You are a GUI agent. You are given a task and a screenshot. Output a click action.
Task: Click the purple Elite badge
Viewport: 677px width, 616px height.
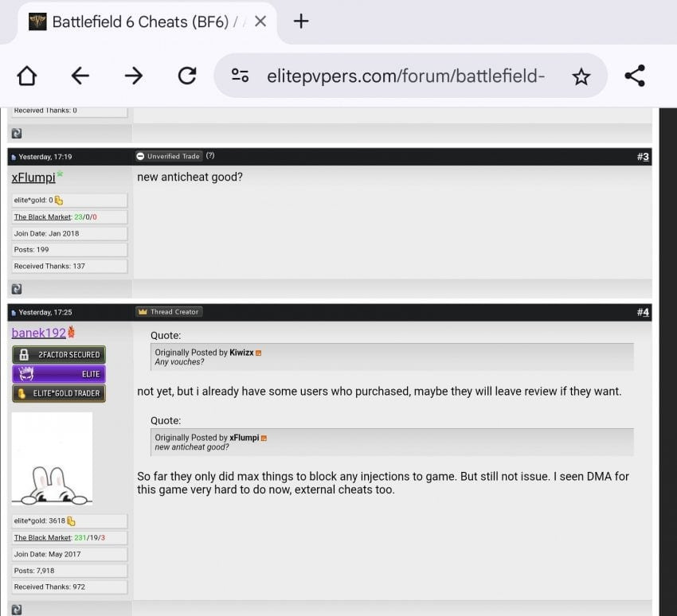click(59, 374)
